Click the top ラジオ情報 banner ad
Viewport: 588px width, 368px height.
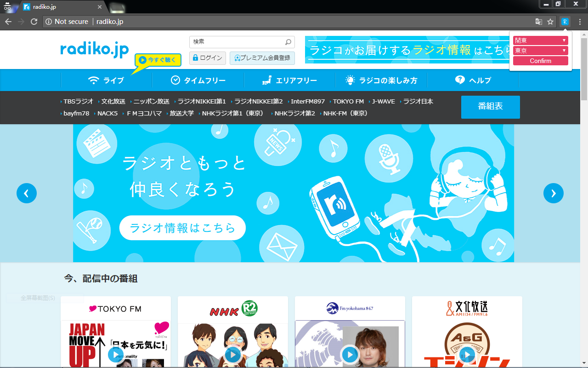pyautogui.click(x=407, y=50)
